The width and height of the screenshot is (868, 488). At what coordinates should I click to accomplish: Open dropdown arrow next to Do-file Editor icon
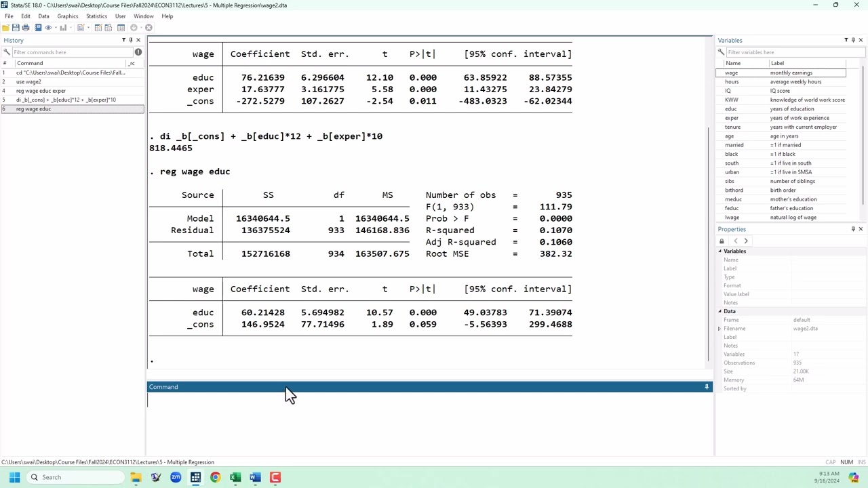[x=88, y=28]
